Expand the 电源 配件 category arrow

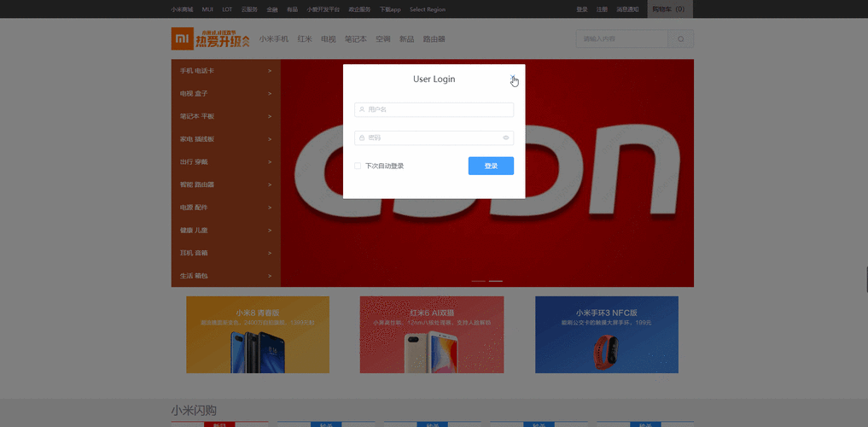tap(270, 208)
